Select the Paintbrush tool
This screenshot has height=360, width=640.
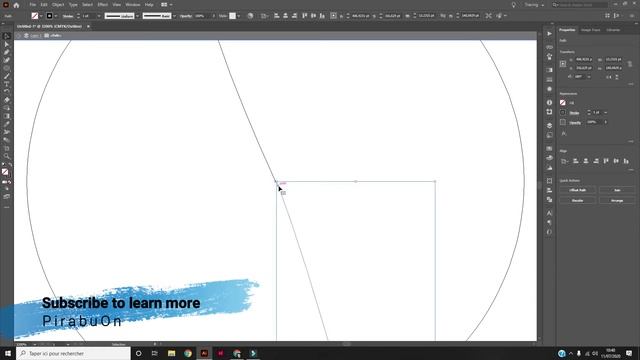7,76
